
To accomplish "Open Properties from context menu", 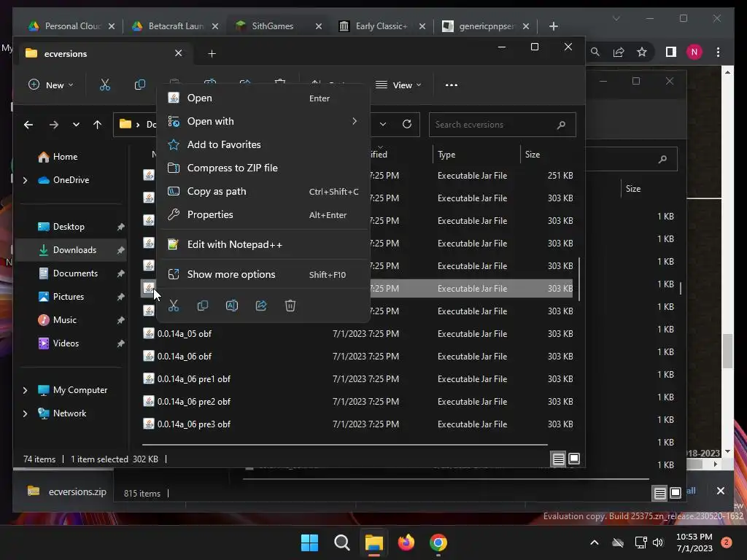I will coord(264,215).
